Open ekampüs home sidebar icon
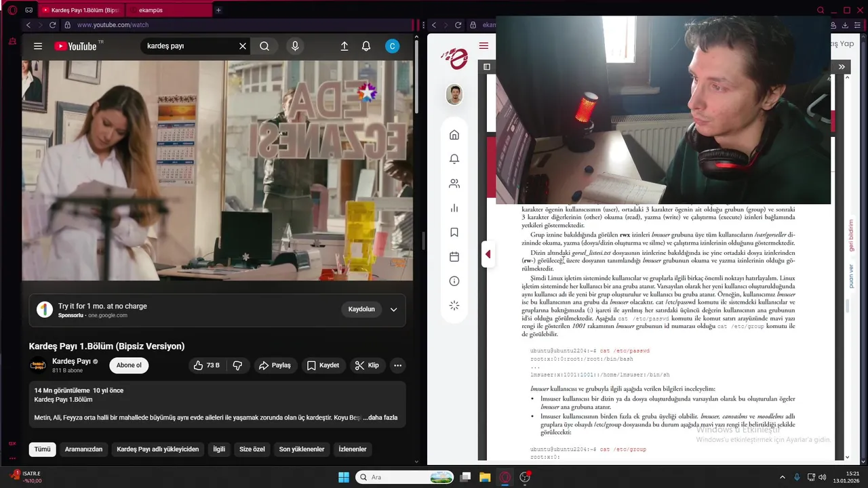Image resolution: width=868 pixels, height=488 pixels. [454, 135]
